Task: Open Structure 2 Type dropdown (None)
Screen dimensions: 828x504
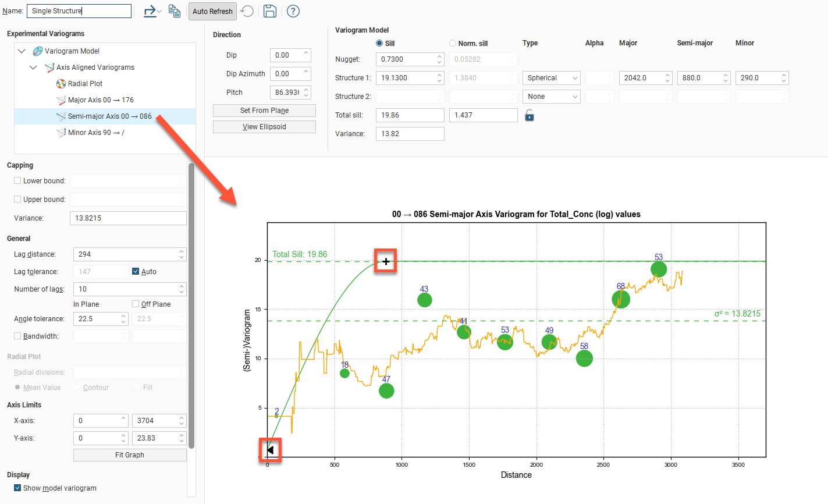Action: (551, 97)
